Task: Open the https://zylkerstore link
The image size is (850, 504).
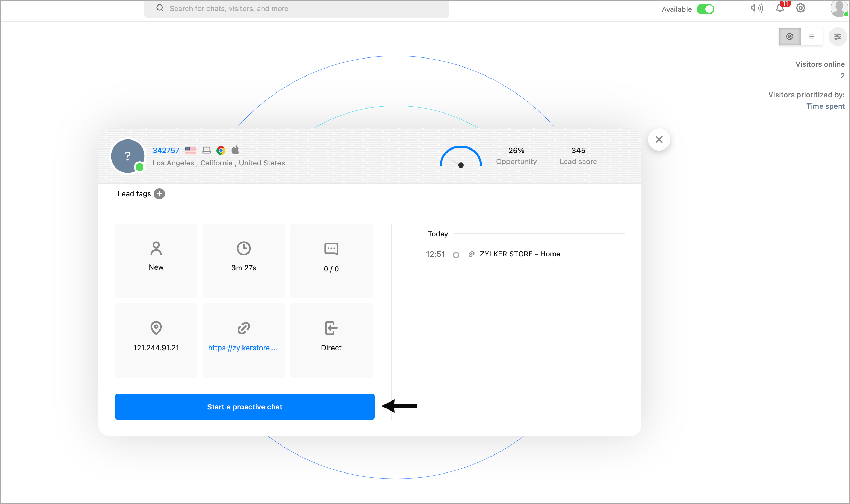Action: (x=242, y=348)
